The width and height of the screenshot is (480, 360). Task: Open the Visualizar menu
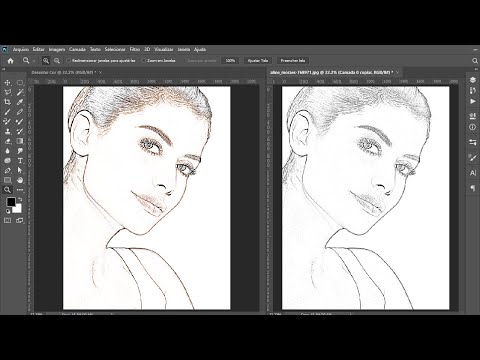[164, 49]
